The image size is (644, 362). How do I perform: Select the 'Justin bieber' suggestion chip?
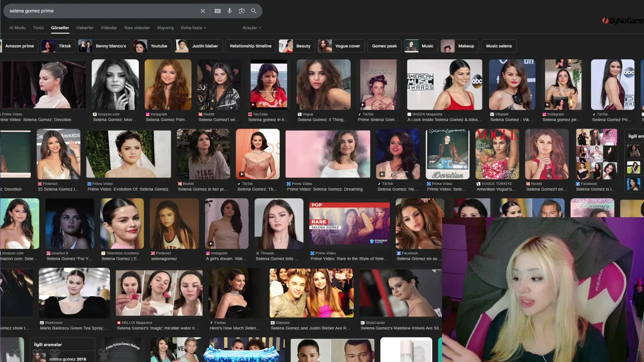pos(198,46)
